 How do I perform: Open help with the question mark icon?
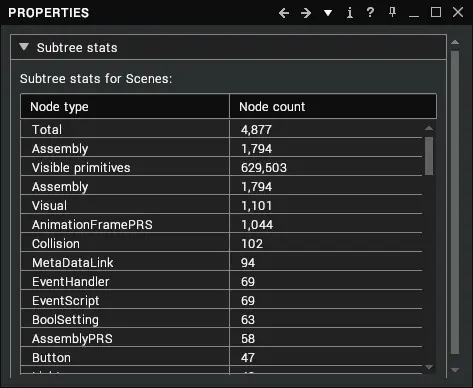point(370,12)
